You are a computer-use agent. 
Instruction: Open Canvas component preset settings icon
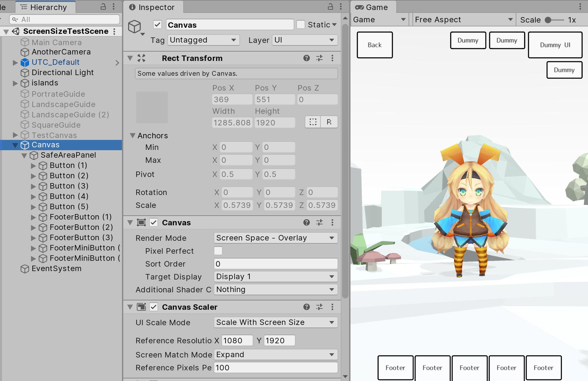click(319, 222)
